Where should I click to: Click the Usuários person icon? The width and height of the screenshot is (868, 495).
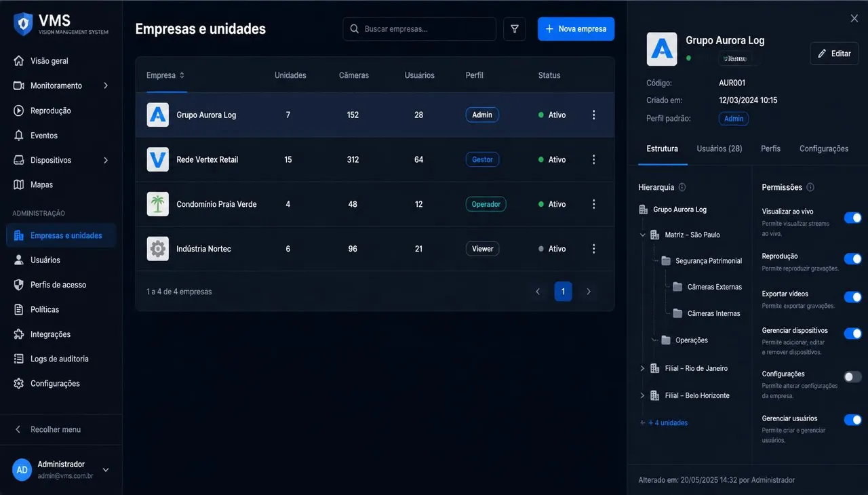pos(19,260)
